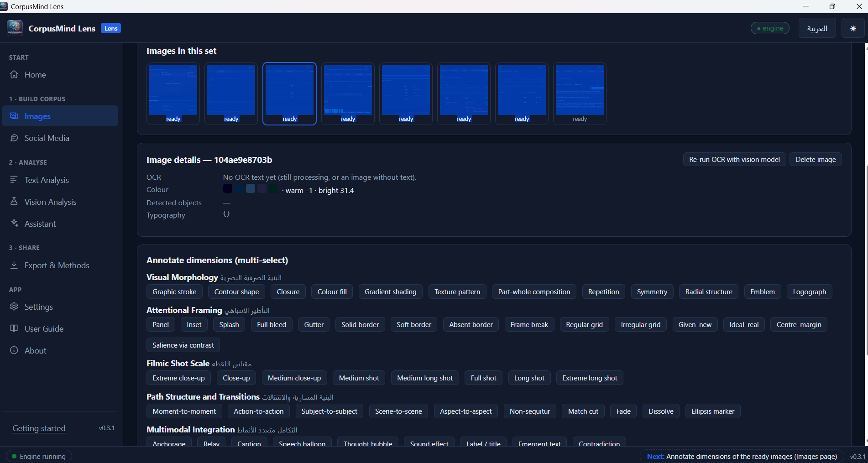Switch language with the العربية button
This screenshot has width=868, height=463.
817,28
